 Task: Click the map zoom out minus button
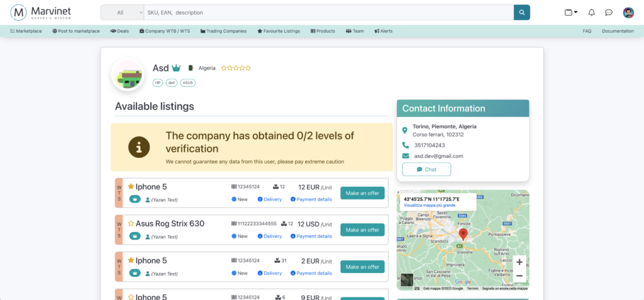pyautogui.click(x=519, y=275)
